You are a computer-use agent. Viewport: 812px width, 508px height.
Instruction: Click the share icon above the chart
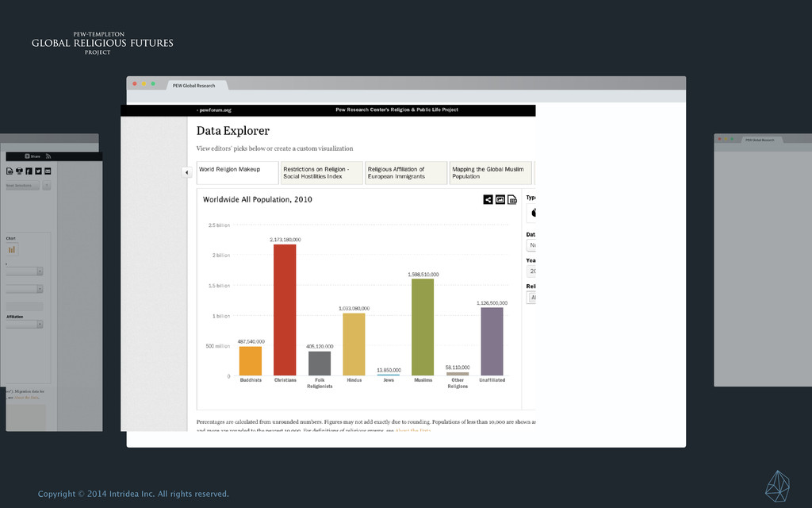[488, 199]
